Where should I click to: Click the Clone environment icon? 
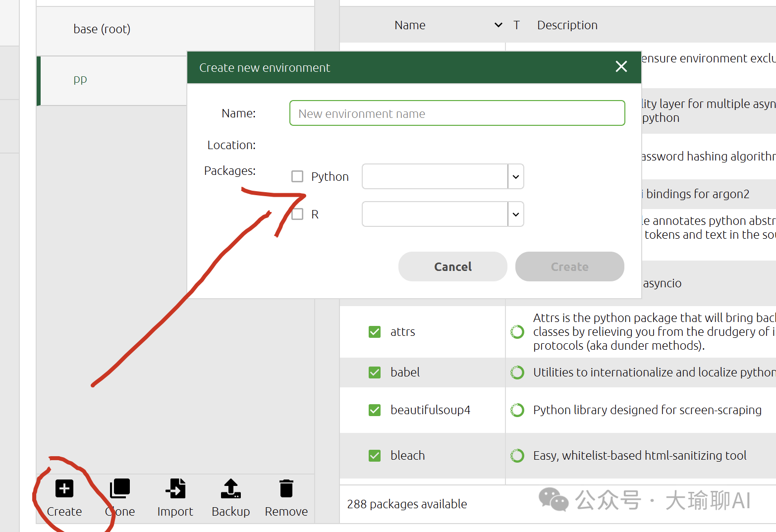click(x=120, y=488)
